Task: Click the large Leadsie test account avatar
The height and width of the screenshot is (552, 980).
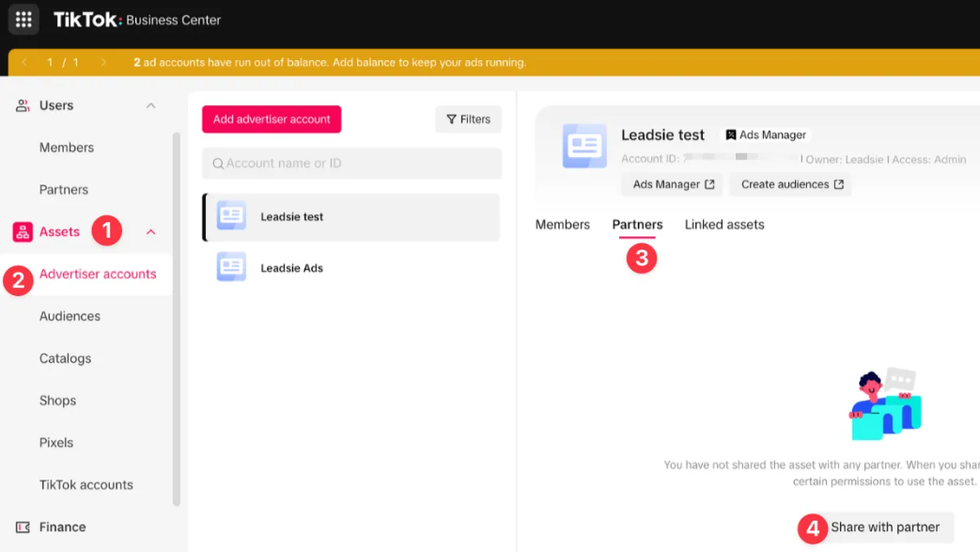Action: click(584, 146)
